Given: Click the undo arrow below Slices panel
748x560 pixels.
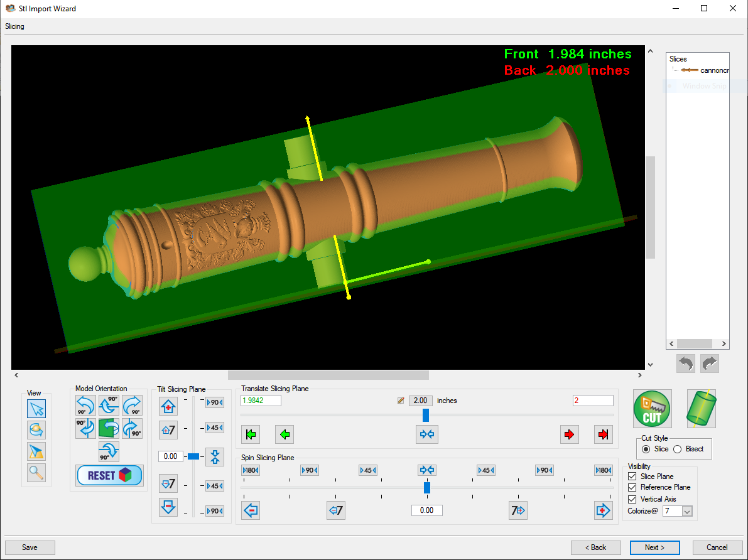Looking at the screenshot, I should tap(686, 363).
